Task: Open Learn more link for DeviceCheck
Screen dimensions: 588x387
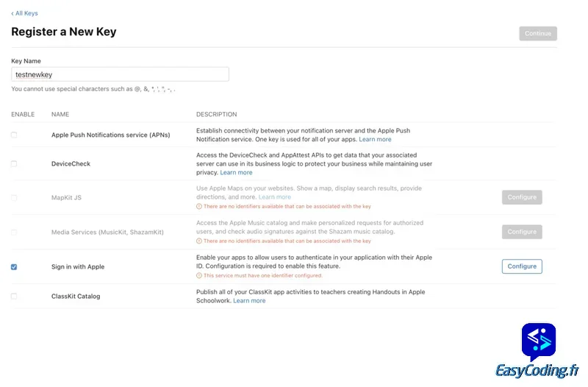Action: 236,172
